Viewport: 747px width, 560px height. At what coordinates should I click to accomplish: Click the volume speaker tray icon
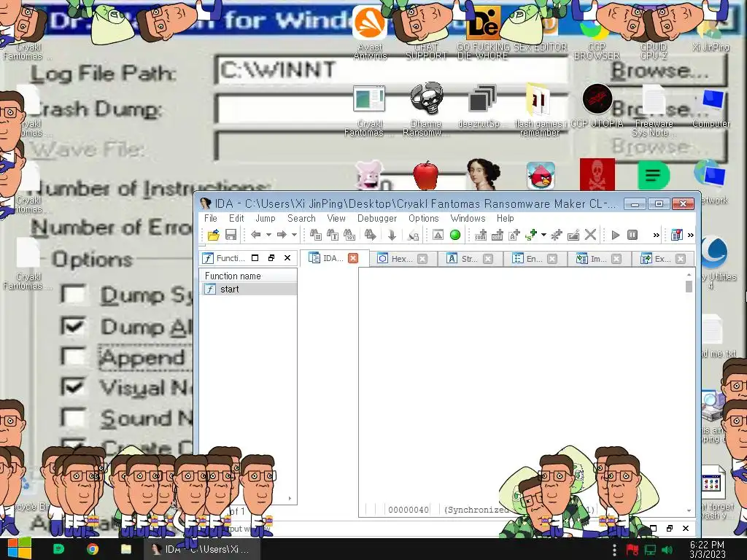point(667,550)
